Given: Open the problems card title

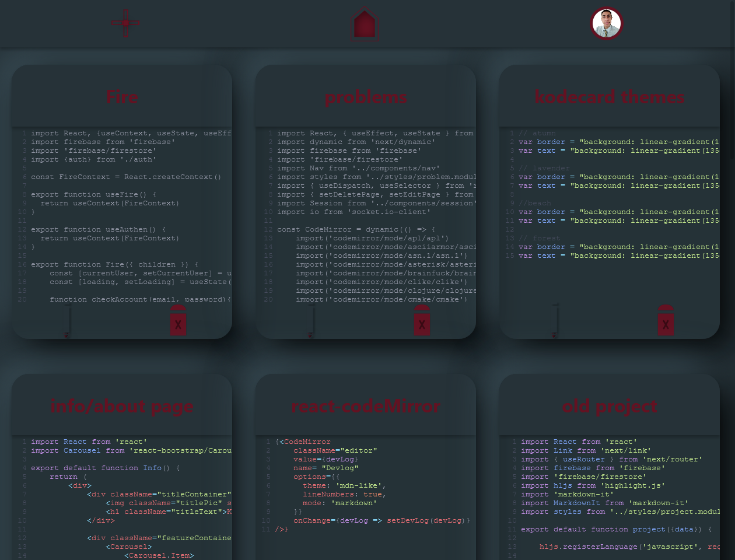Looking at the screenshot, I should 366,97.
